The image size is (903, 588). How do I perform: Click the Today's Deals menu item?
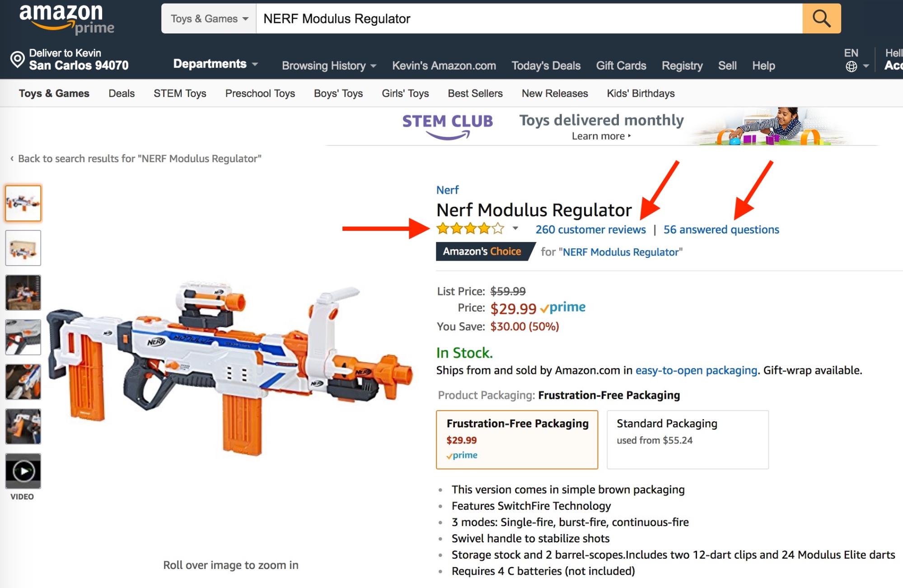(x=546, y=65)
